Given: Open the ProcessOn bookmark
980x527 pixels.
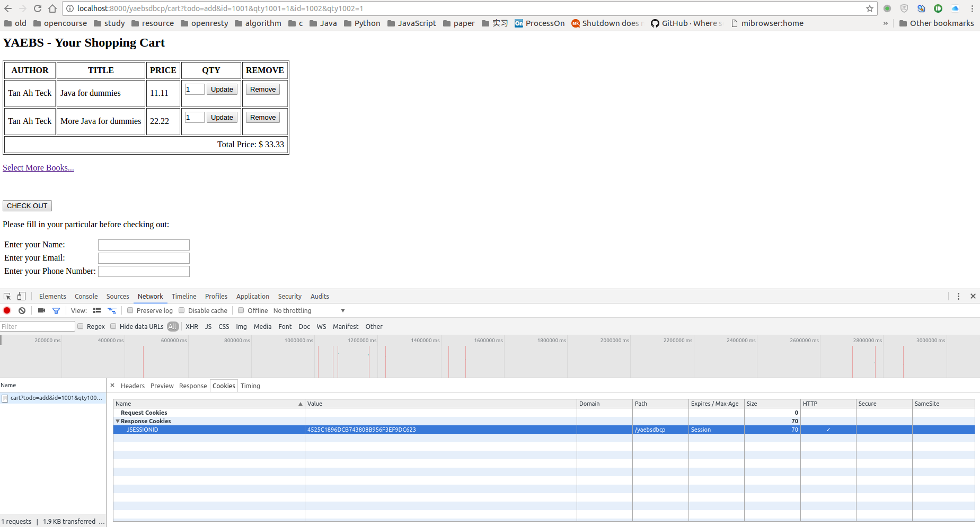Looking at the screenshot, I should [x=540, y=23].
